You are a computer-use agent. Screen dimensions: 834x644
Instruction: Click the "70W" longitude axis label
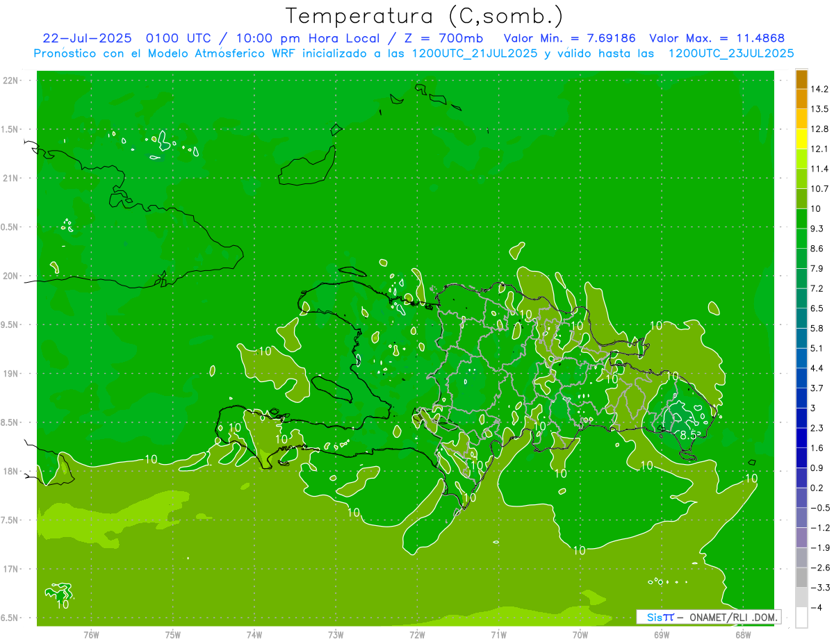580,634
